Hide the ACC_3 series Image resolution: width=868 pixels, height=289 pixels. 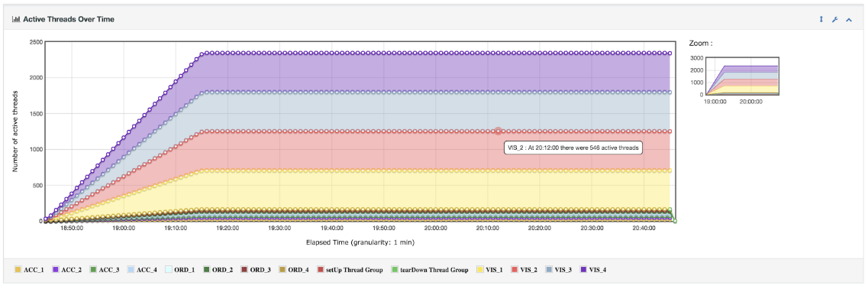(105, 270)
